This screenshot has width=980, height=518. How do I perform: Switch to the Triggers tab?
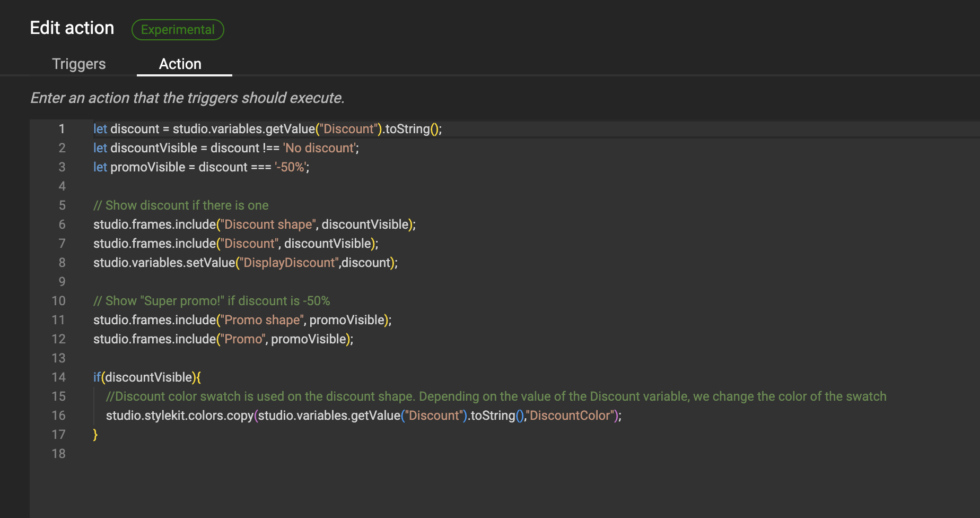coord(78,64)
